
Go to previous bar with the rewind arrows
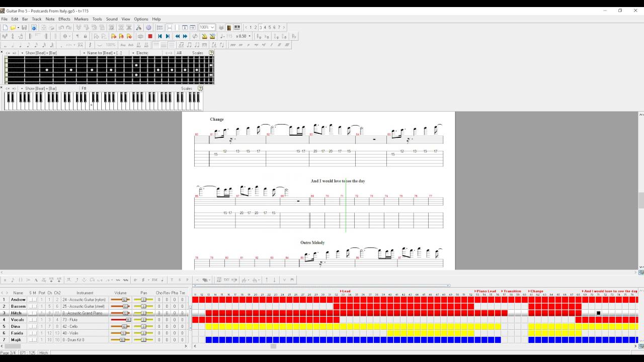coord(178,36)
